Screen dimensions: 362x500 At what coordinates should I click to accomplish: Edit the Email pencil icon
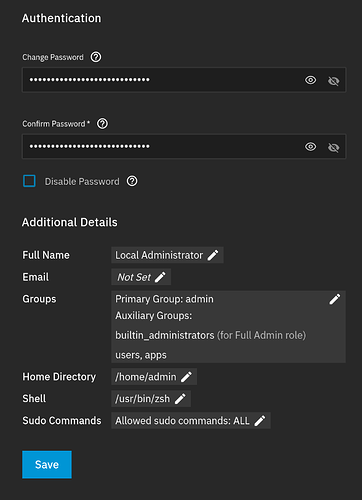(160, 277)
